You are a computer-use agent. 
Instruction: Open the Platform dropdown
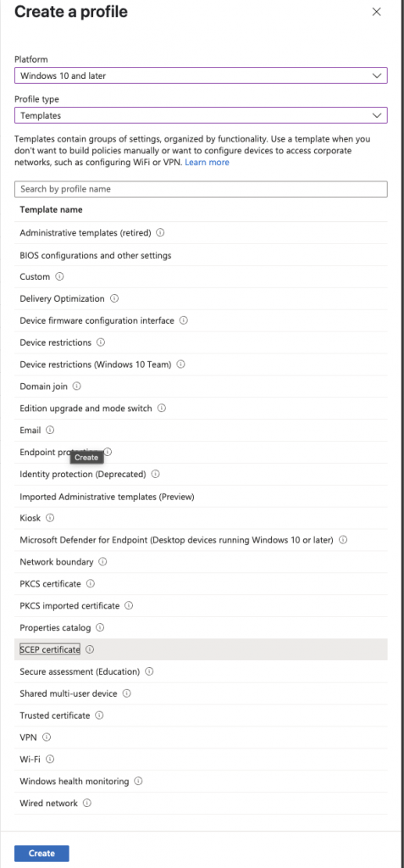tap(201, 75)
